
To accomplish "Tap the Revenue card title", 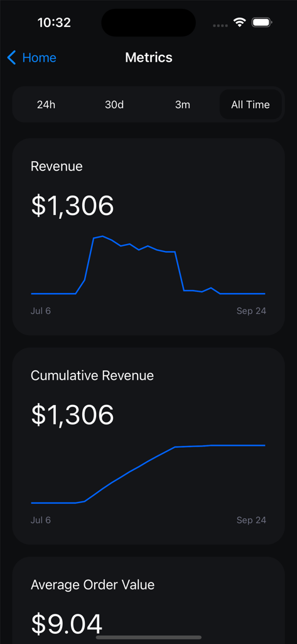I will click(x=57, y=166).
